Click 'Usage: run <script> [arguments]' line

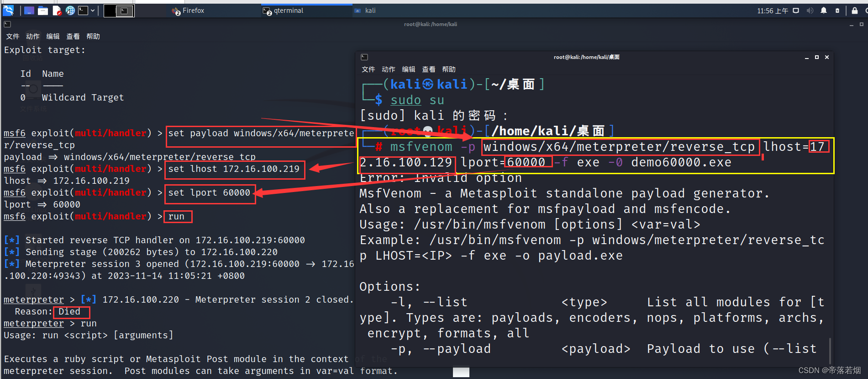tap(89, 336)
